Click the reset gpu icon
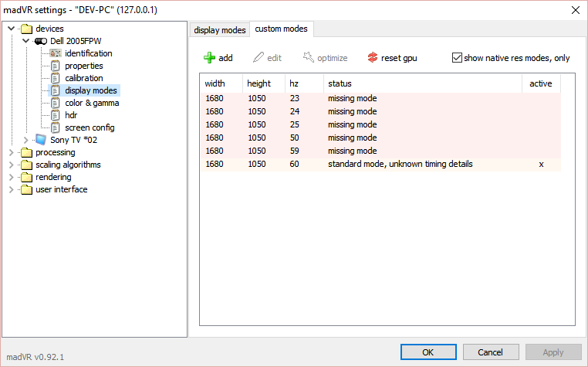The image size is (588, 367). [x=373, y=58]
